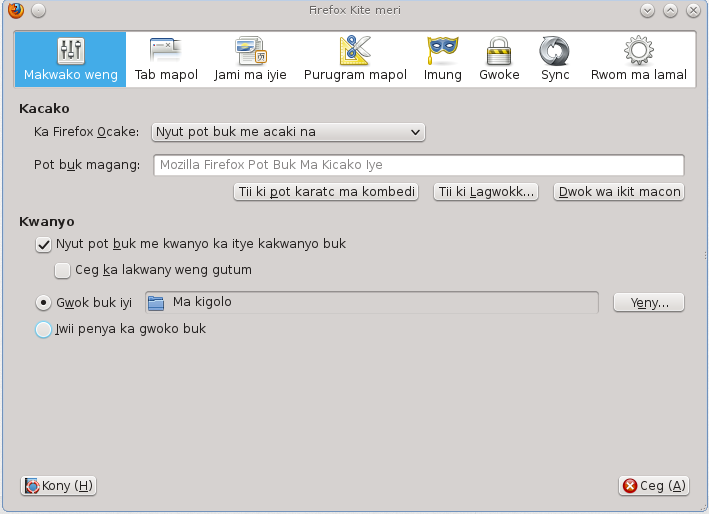
Task: Open the Makwako weng sliders icon
Action: tap(71, 50)
